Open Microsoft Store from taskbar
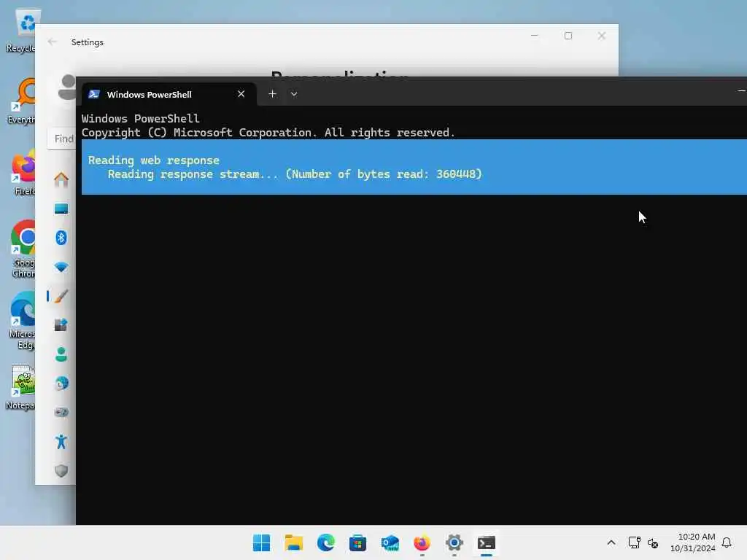The width and height of the screenshot is (747, 560). point(357,542)
